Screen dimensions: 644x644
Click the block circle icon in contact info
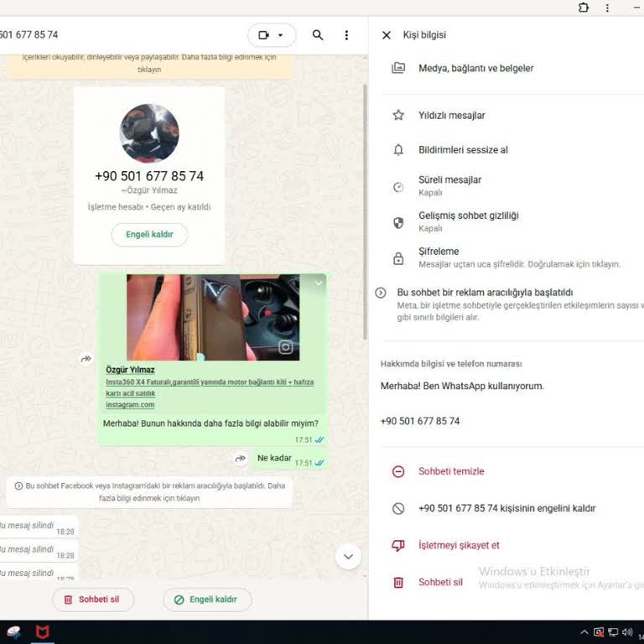coord(398,508)
